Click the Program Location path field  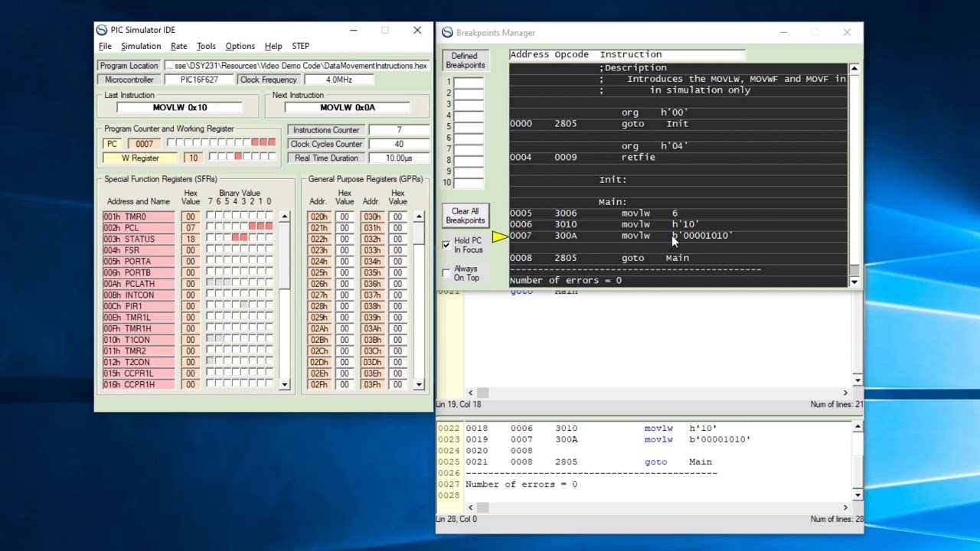[x=296, y=66]
